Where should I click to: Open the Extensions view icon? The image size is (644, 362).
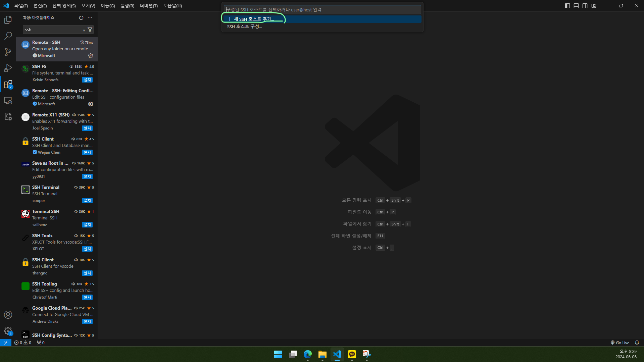tap(8, 84)
